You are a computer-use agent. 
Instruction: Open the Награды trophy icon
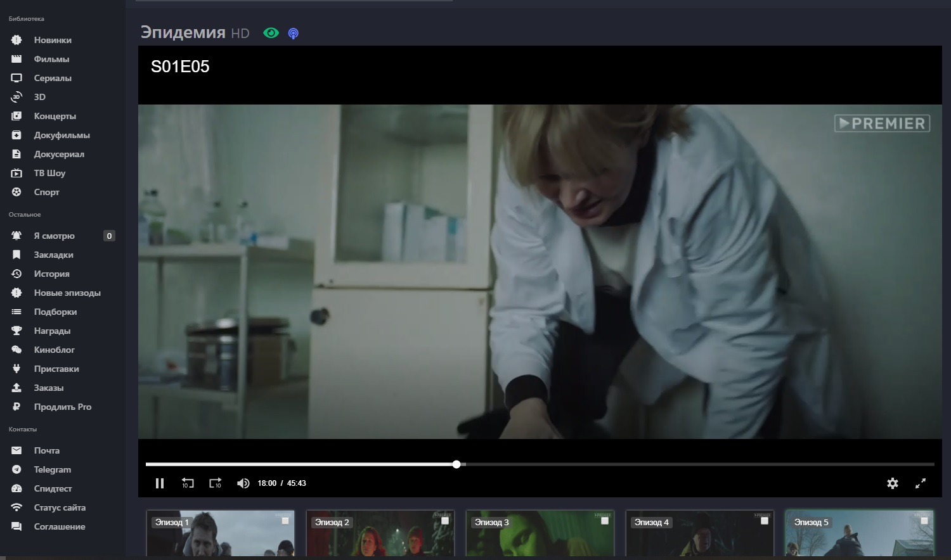[16, 331]
